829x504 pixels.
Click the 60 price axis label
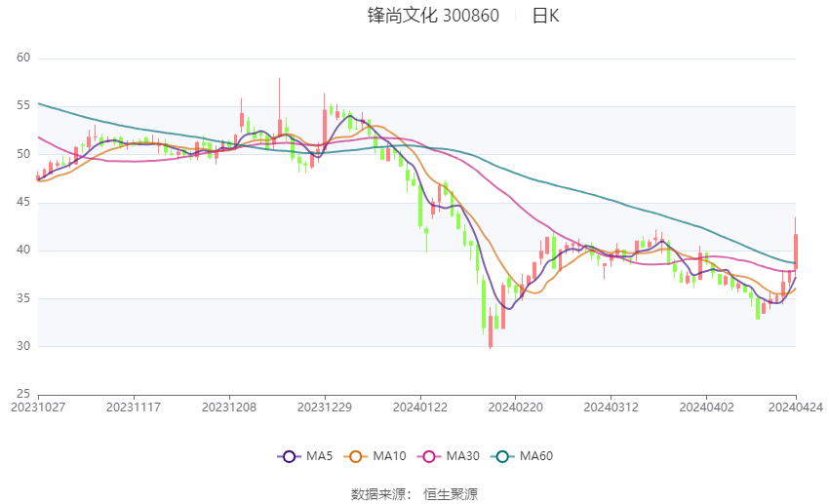pos(23,58)
